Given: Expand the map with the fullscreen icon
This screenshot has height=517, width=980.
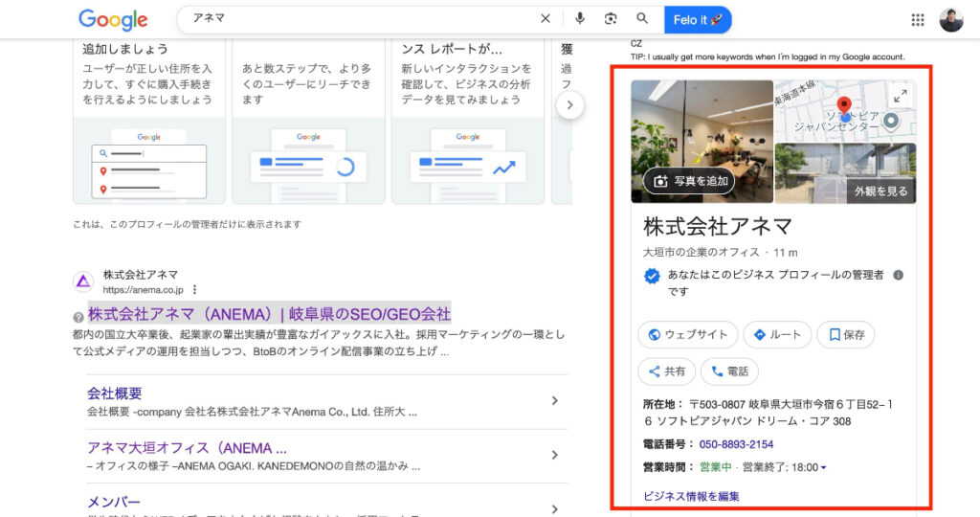Looking at the screenshot, I should tap(900, 96).
